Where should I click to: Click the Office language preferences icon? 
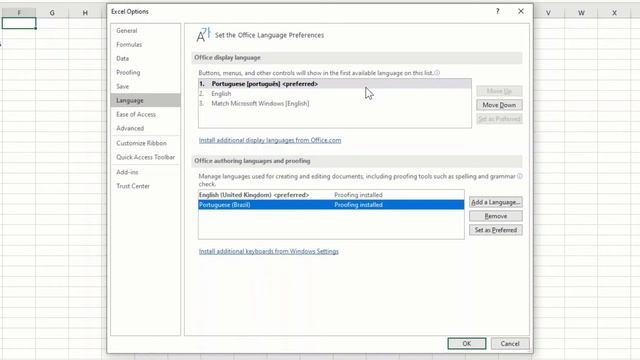coord(203,35)
